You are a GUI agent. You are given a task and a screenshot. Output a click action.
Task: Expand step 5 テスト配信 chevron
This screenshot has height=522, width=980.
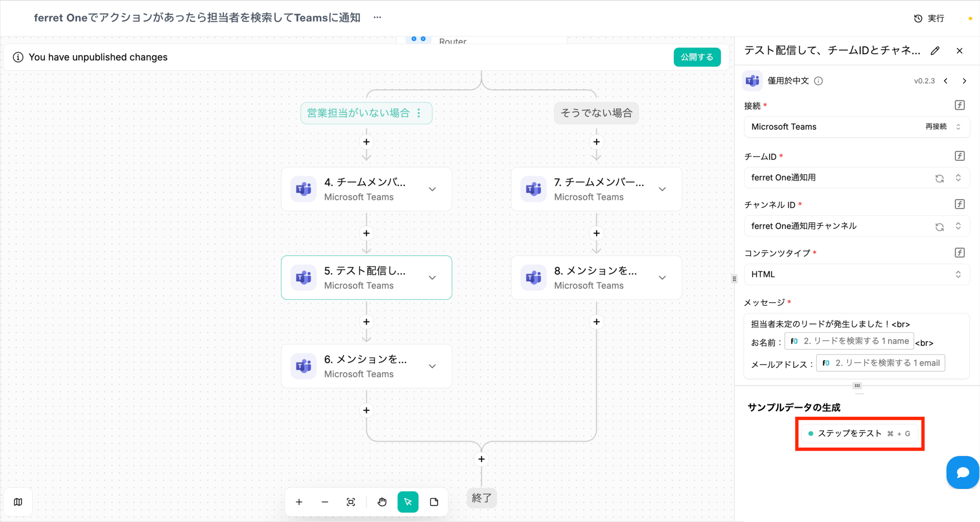432,278
